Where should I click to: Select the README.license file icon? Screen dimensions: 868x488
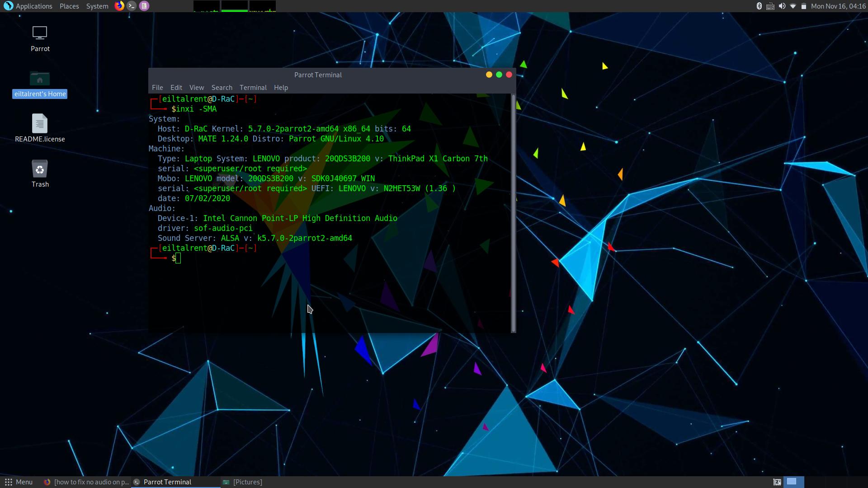coord(40,128)
